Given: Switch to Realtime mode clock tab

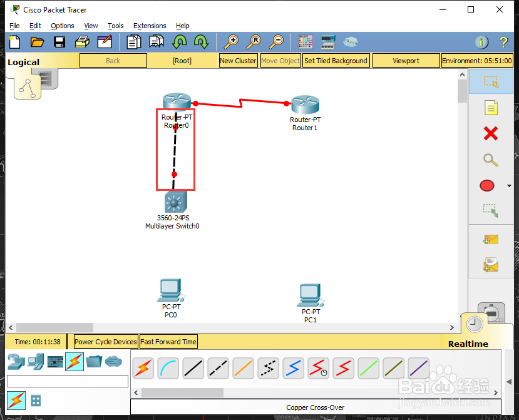Looking at the screenshot, I should click(x=475, y=324).
